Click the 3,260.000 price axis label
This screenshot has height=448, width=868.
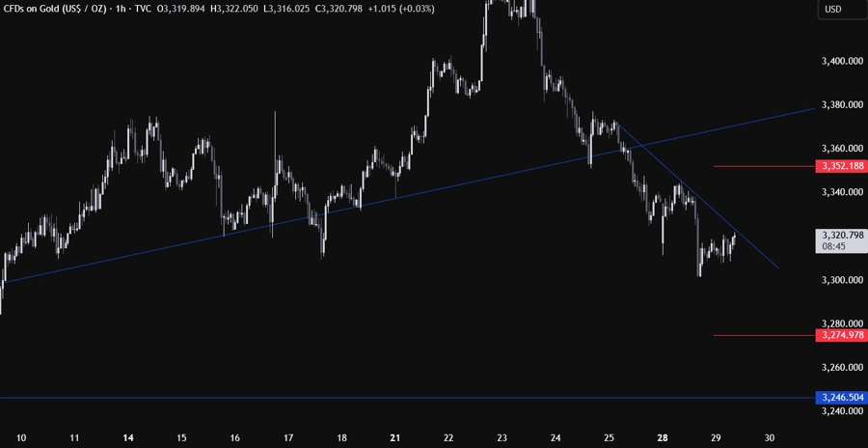843,367
